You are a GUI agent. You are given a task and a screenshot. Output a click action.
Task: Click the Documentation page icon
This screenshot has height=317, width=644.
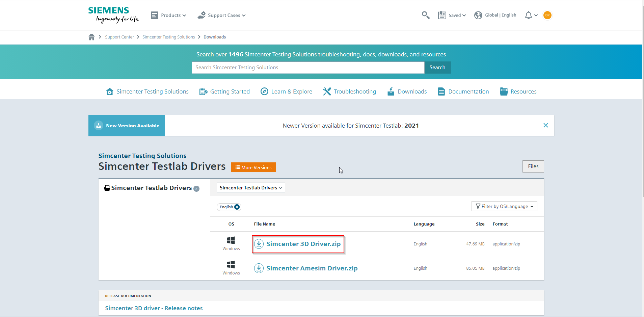[x=441, y=91]
